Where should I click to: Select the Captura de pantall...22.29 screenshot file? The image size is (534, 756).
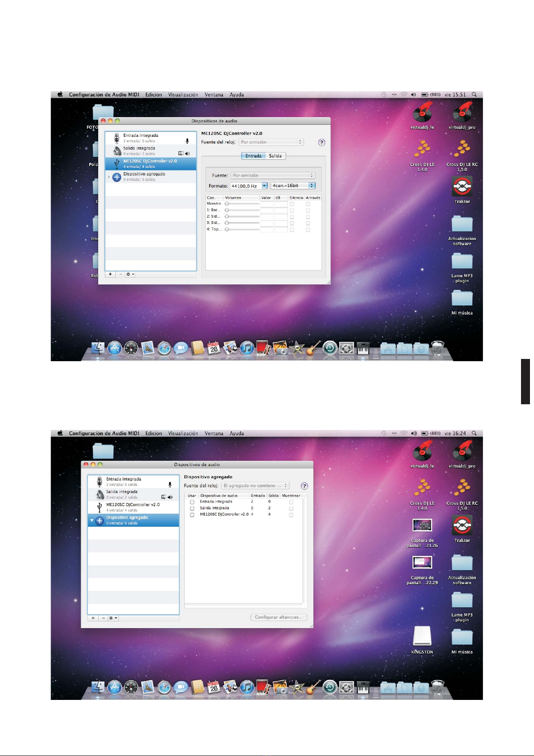[422, 562]
